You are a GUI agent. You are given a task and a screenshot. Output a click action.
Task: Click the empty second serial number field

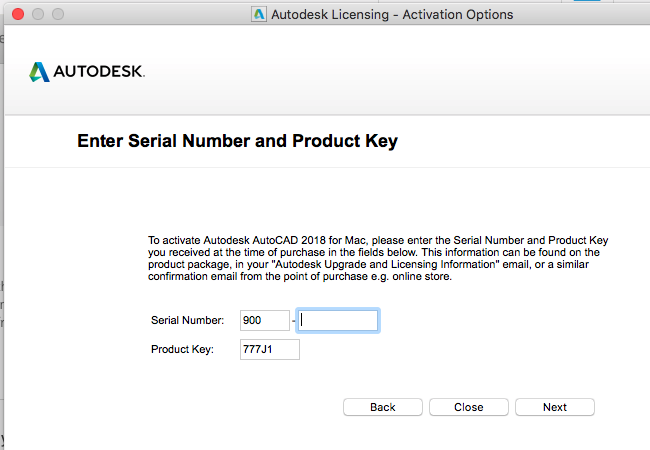coord(337,320)
